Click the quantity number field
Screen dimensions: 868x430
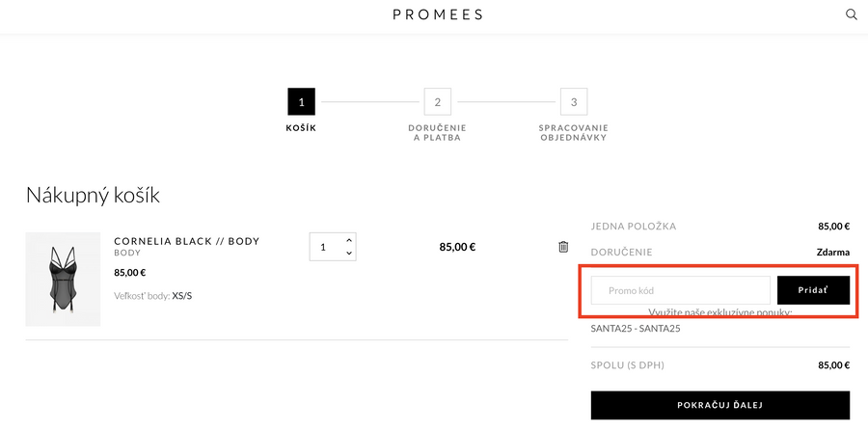pyautogui.click(x=324, y=247)
